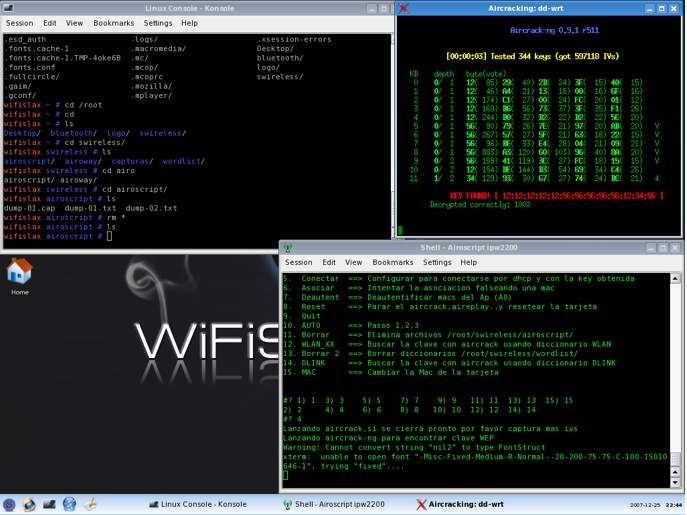Click the 'Aircrack-ng 0.9.1 r511' heading
This screenshot has height=515, width=687.
[554, 30]
